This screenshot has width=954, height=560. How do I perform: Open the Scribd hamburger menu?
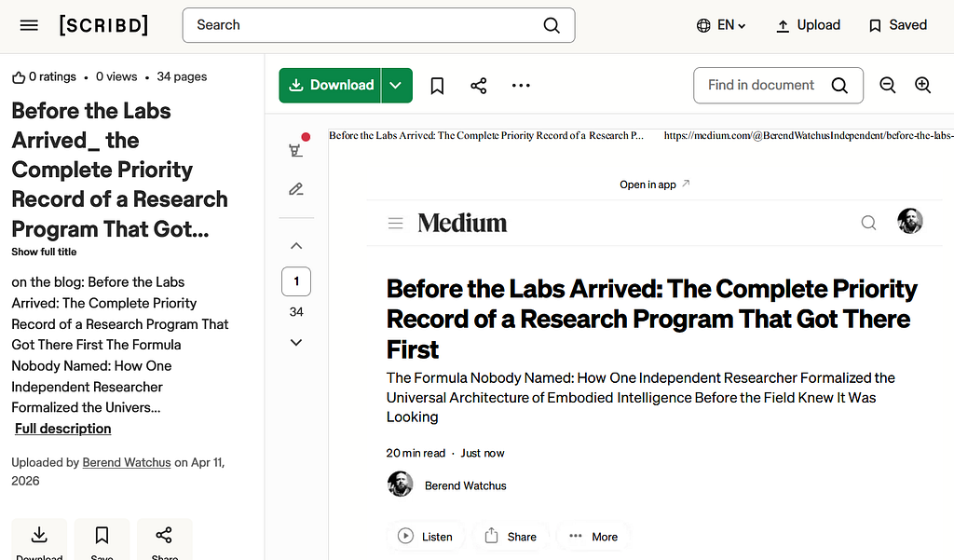[x=29, y=25]
